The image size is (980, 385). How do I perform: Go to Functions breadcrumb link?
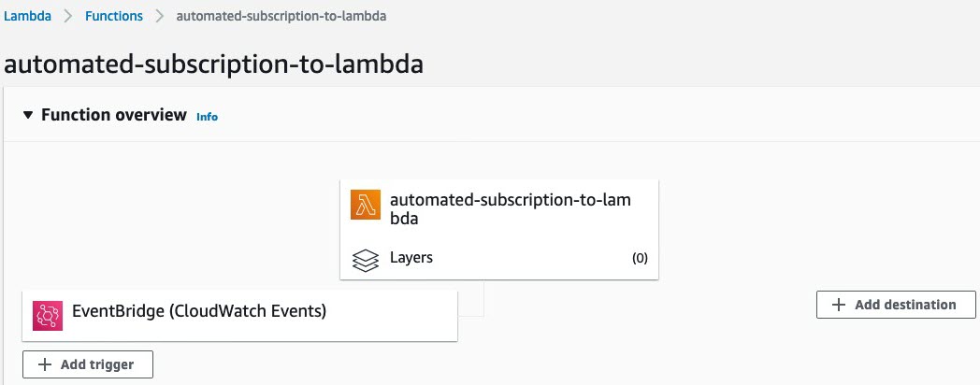(x=114, y=16)
